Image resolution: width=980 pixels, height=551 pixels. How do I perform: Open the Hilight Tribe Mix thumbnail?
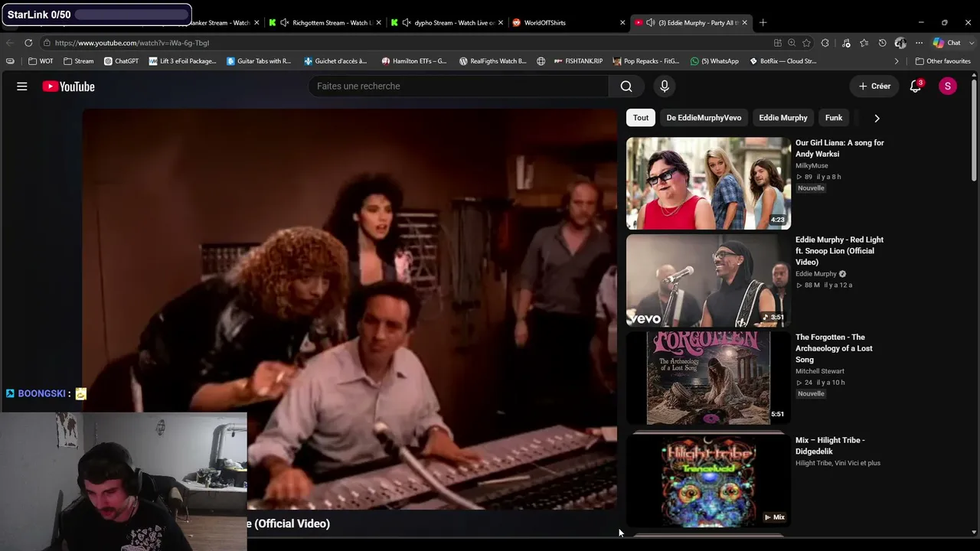pos(708,481)
